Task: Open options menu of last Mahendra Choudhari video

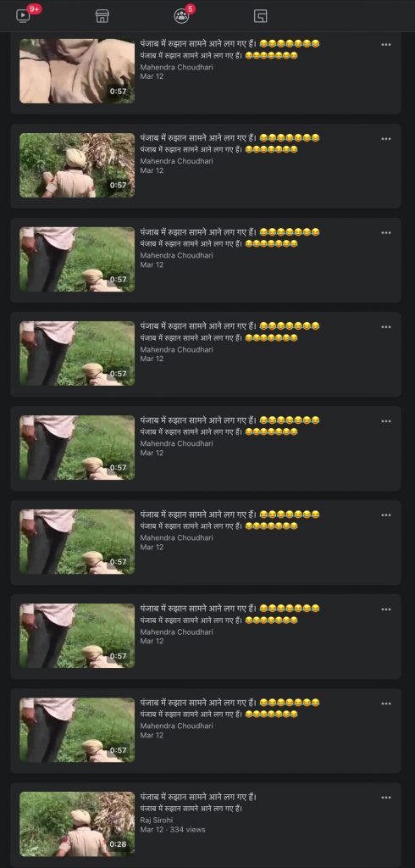Action: [x=386, y=703]
